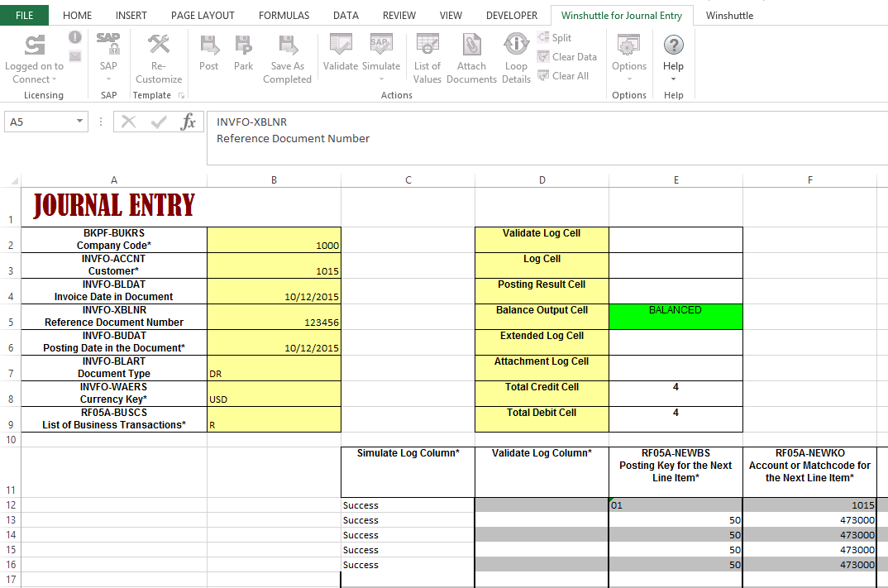Image resolution: width=888 pixels, height=588 pixels.
Task: Switch to the Winshuttle tab
Action: pos(729,15)
